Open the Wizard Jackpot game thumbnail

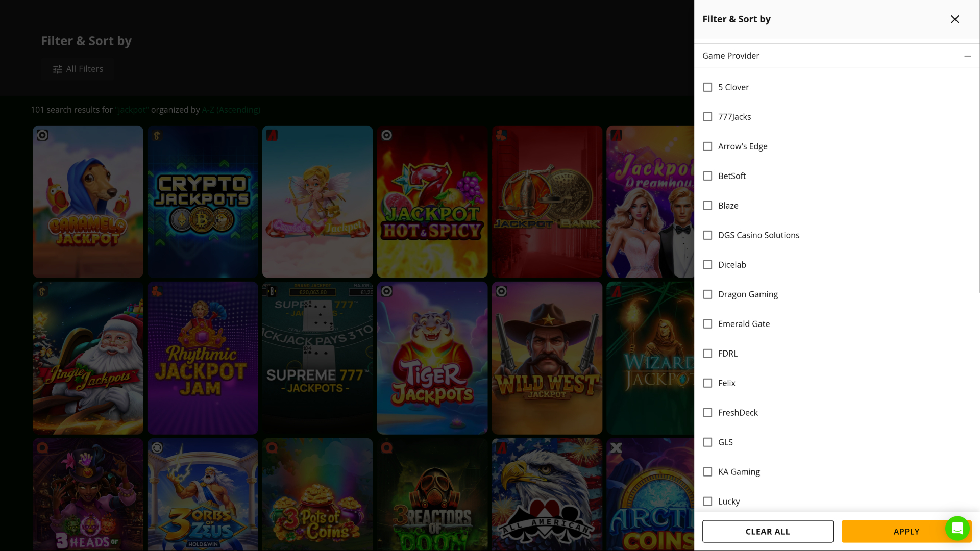(650, 358)
